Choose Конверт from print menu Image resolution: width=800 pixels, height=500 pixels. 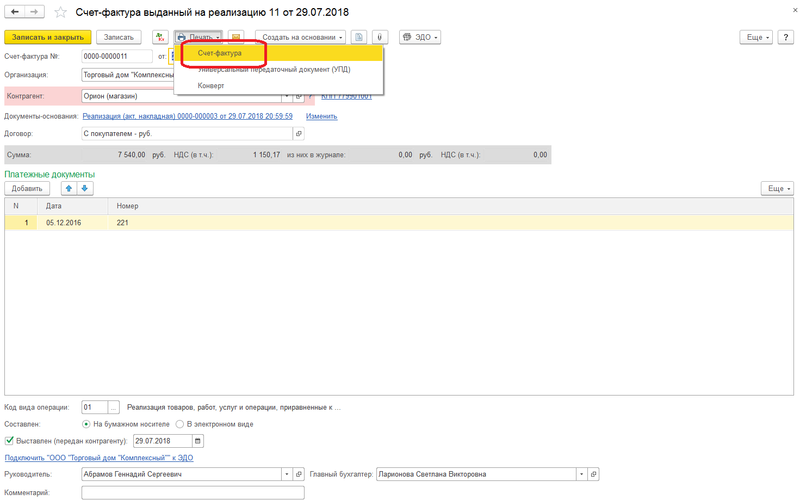pos(279,86)
